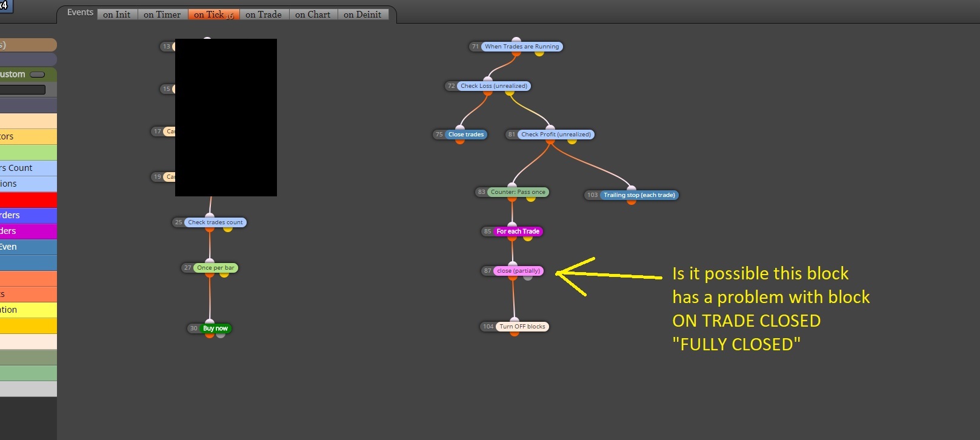Select the close (partially) block
This screenshot has height=440, width=980.
[518, 271]
